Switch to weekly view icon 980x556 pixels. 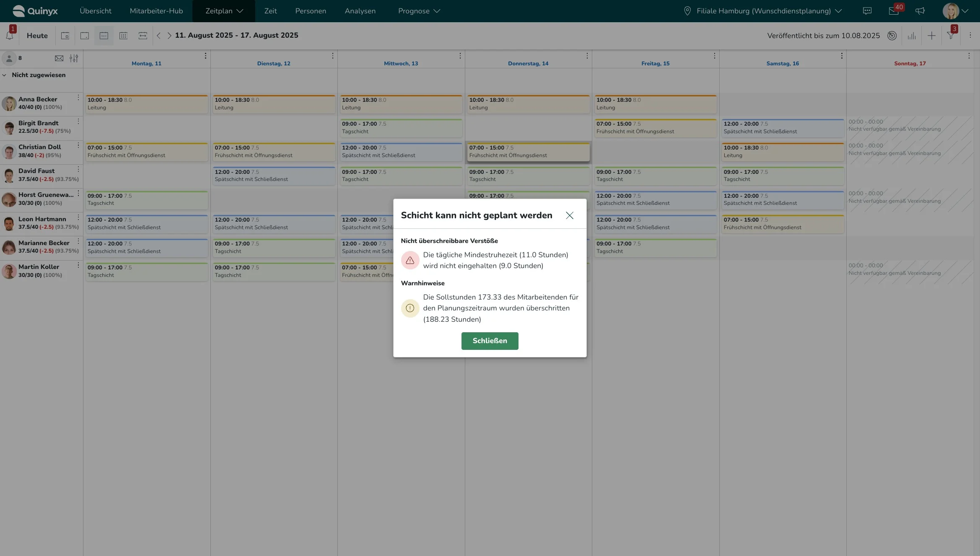pyautogui.click(x=104, y=36)
